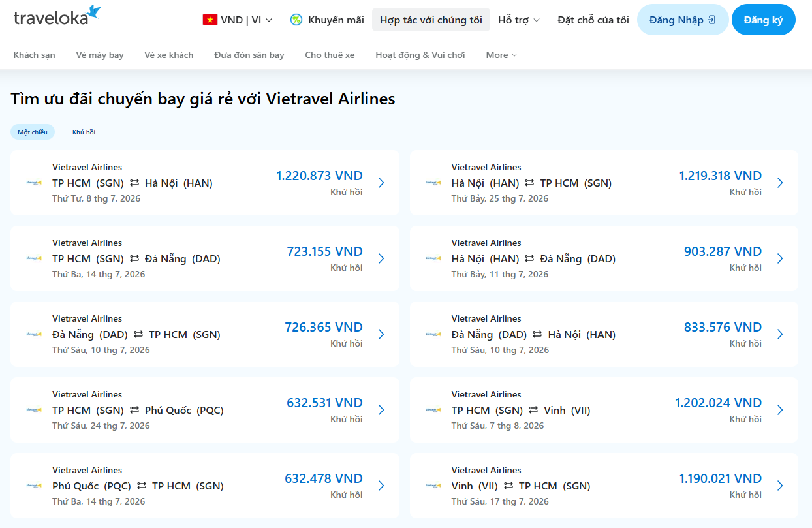Image resolution: width=812 pixels, height=528 pixels.
Task: Click arrow on TP HCM–Phú Quốc 632.531 deal
Action: pos(381,410)
